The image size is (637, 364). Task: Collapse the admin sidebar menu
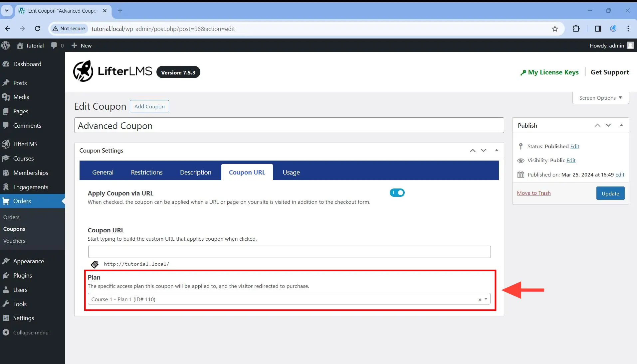(x=26, y=333)
